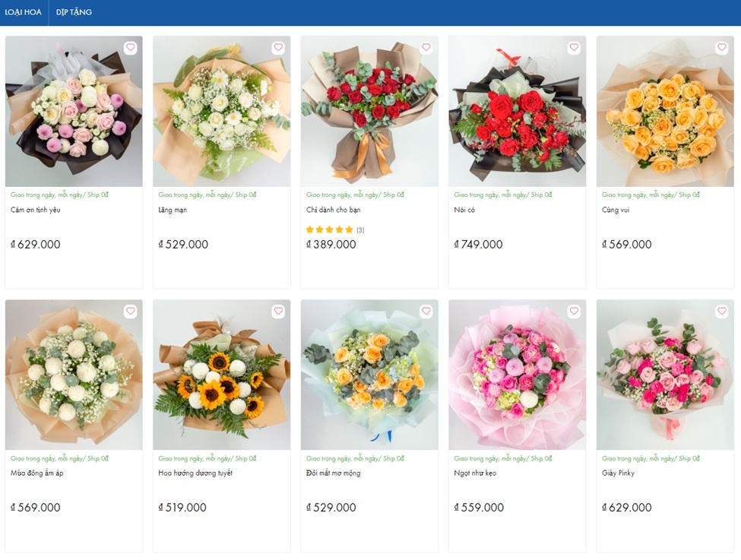
Task: Wishlist the Ngọt như kẹo bouquet
Action: (x=574, y=312)
